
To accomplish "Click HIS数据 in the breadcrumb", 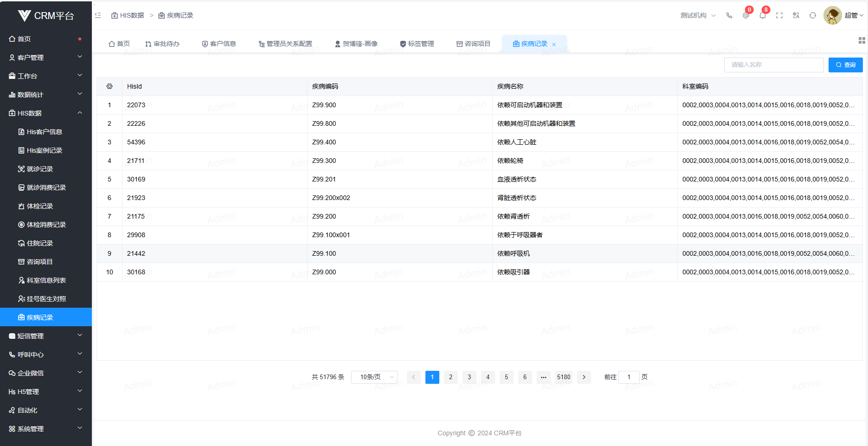I will [x=128, y=15].
